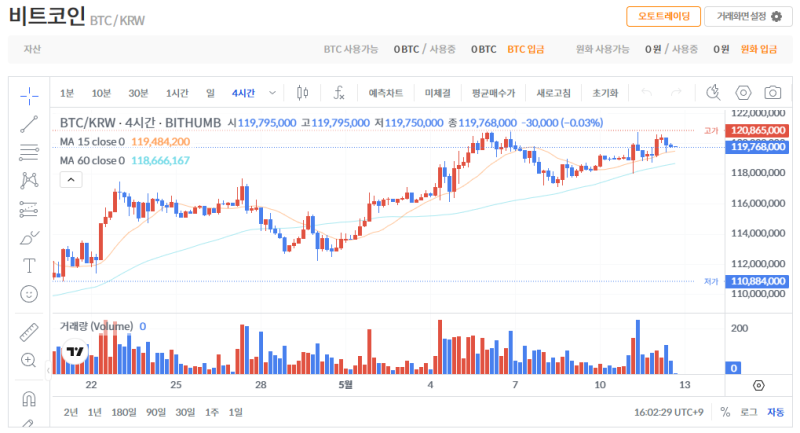Select the trend line drawing tool
The width and height of the screenshot is (800, 433).
29,124
